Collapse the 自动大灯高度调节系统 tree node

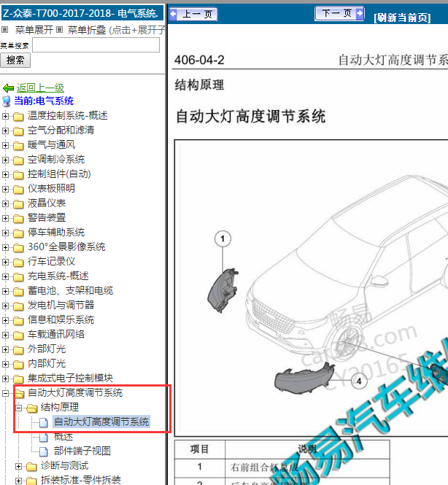point(5,393)
